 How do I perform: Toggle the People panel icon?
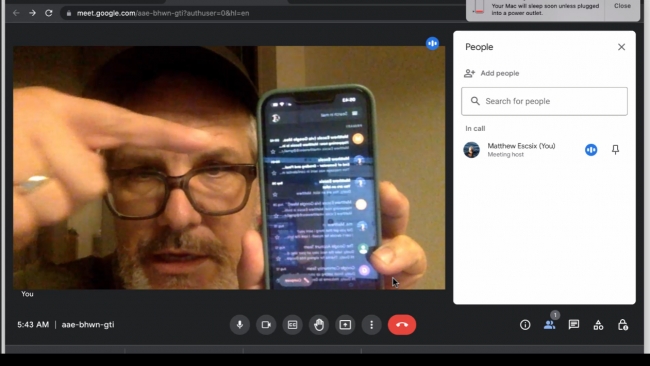coord(550,325)
